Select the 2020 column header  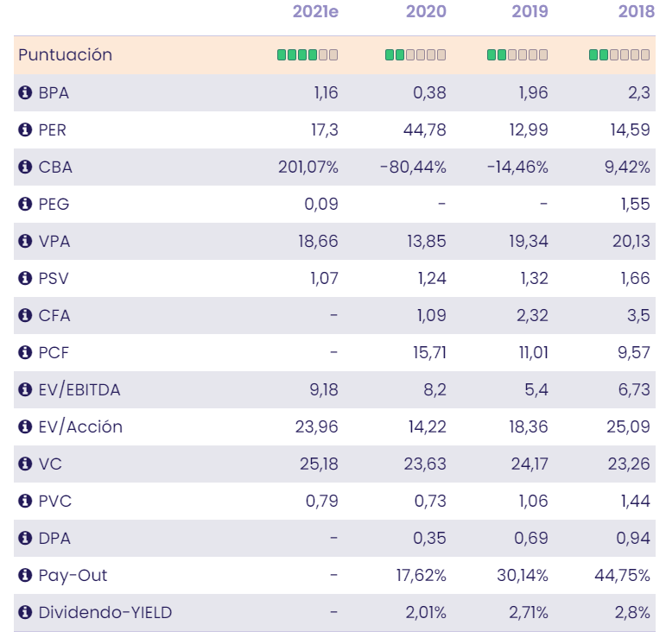[426, 12]
